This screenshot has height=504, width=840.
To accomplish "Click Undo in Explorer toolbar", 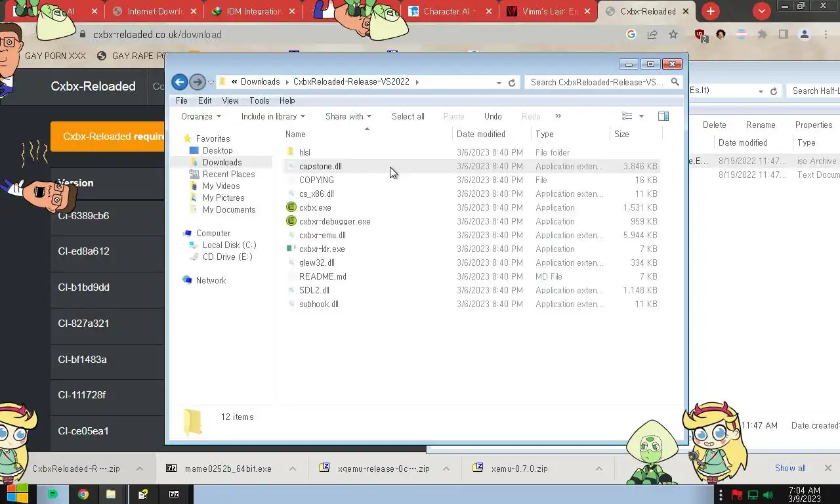I will point(493,116).
